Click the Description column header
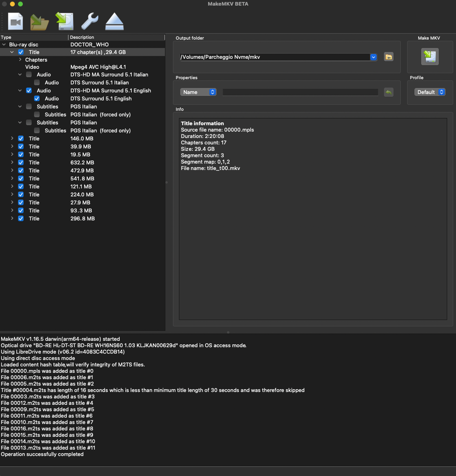456x476 pixels. click(x=117, y=37)
